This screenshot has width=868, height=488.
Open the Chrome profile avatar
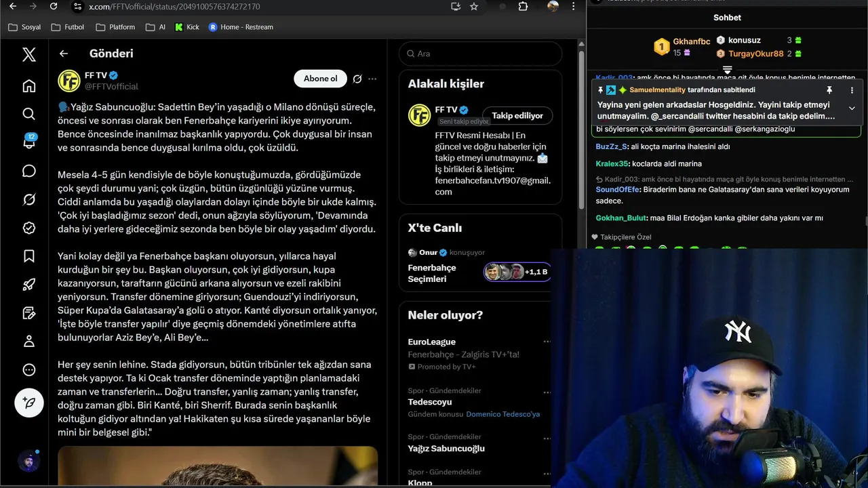tap(553, 6)
